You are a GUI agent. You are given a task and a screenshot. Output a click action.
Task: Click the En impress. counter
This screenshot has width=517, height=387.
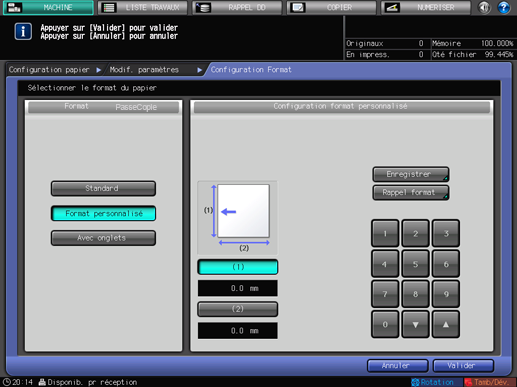pos(385,54)
